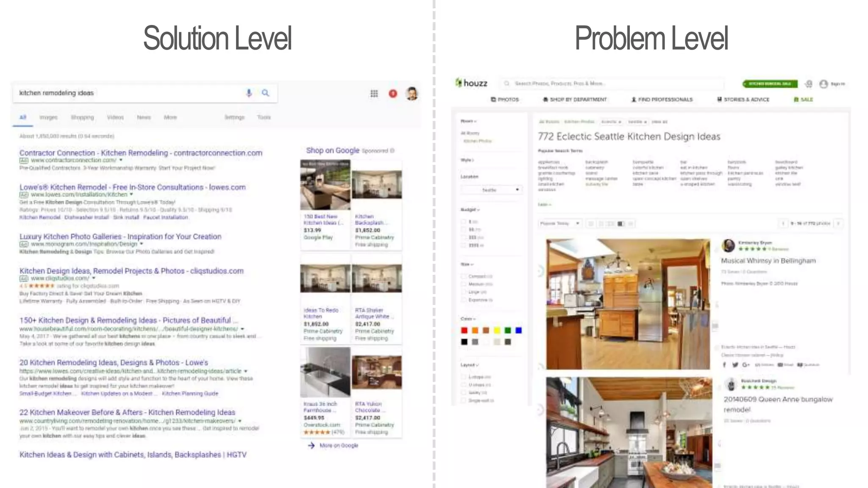
Task: Check the Compact size filter checkbox
Action: tap(464, 276)
